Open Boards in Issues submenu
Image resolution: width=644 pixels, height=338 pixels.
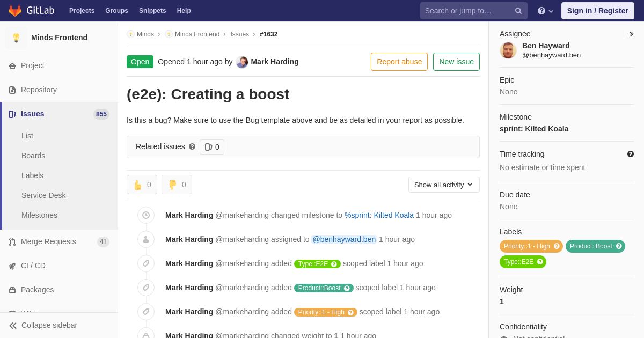(x=33, y=156)
